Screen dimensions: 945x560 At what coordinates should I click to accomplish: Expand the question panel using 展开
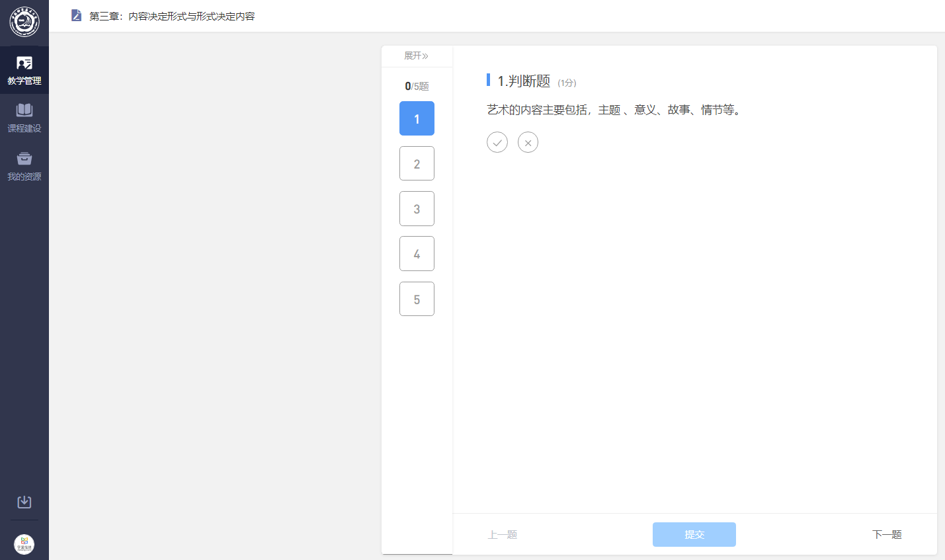coord(417,56)
